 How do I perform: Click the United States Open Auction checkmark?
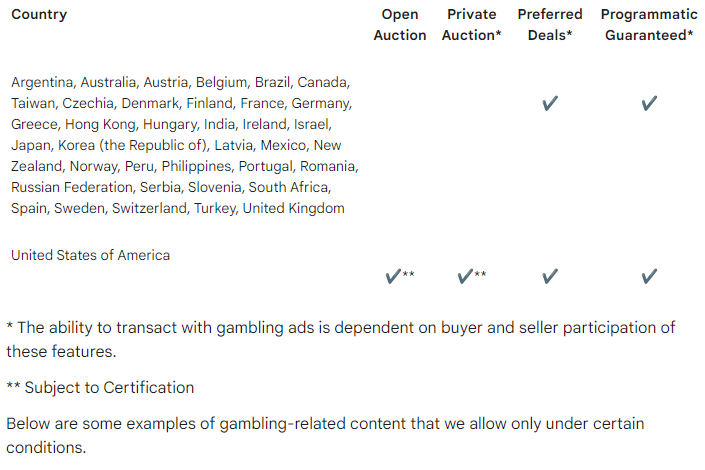point(393,277)
